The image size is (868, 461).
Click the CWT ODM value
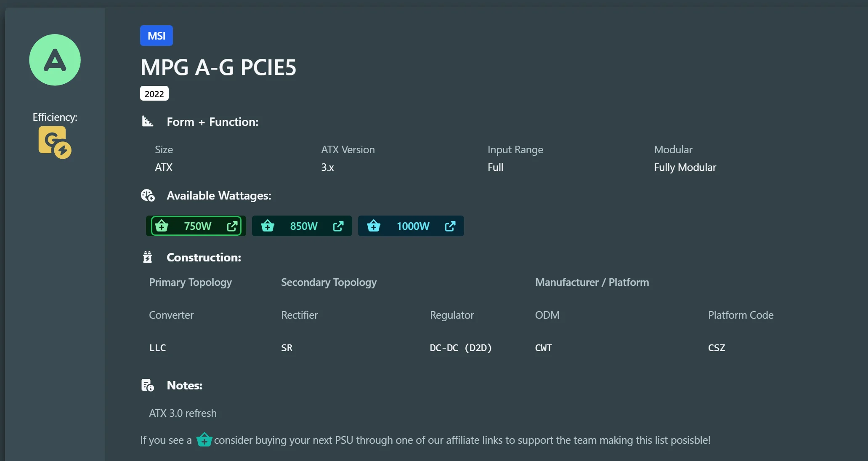pos(543,348)
